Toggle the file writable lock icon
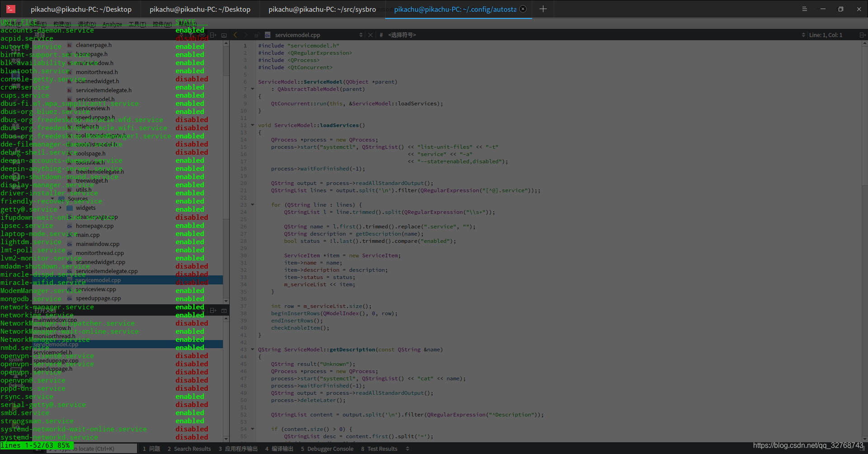 pos(256,35)
